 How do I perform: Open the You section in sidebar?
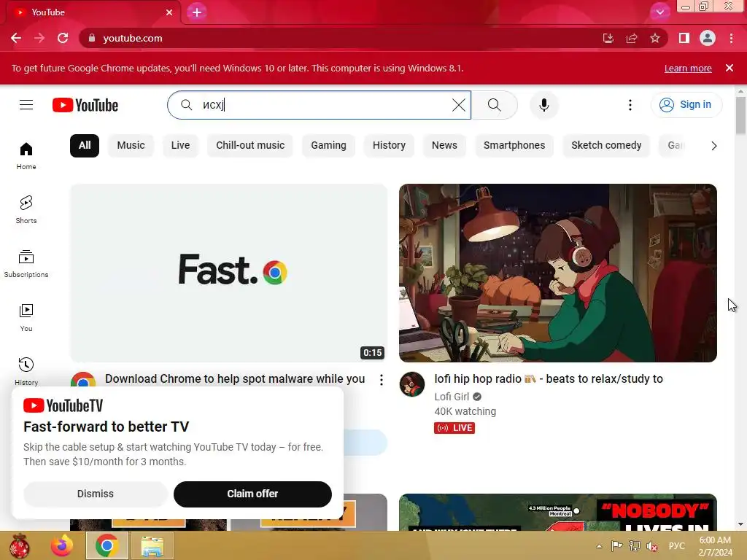coord(26,318)
